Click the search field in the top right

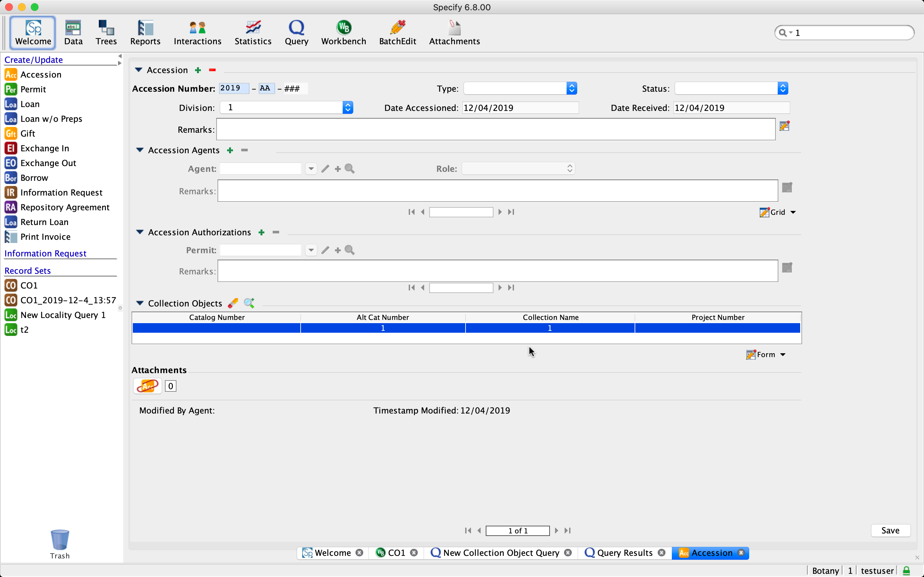tap(844, 32)
